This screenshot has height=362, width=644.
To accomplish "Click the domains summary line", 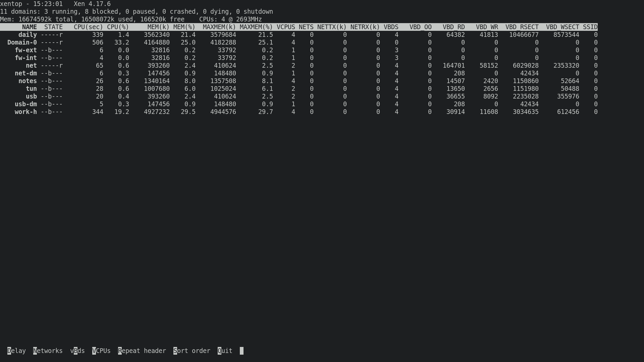I will (137, 12).
